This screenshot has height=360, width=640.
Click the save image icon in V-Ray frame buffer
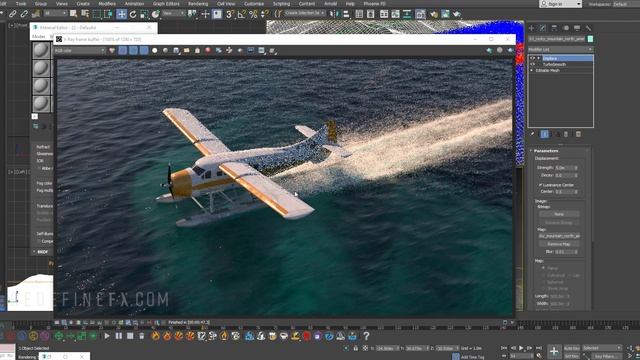[176, 51]
